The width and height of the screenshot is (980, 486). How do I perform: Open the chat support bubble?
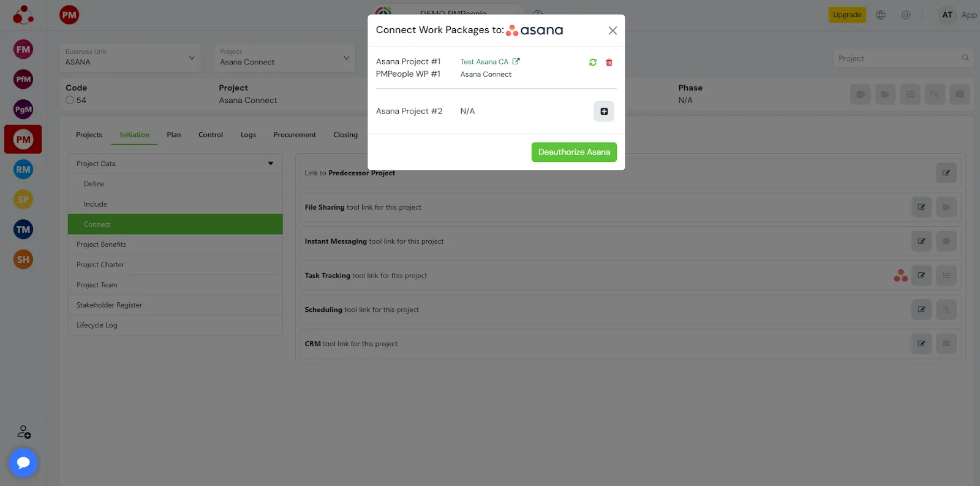[x=23, y=463]
